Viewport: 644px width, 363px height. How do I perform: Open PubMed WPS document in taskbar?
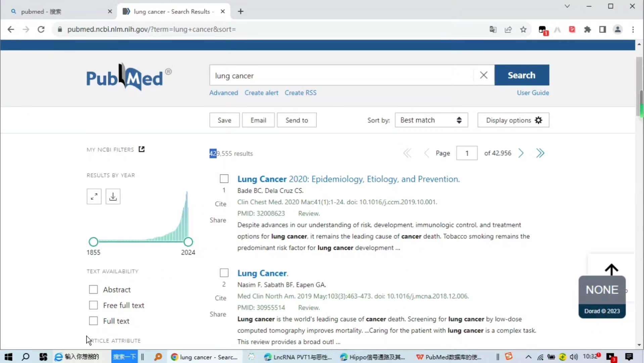(449, 357)
